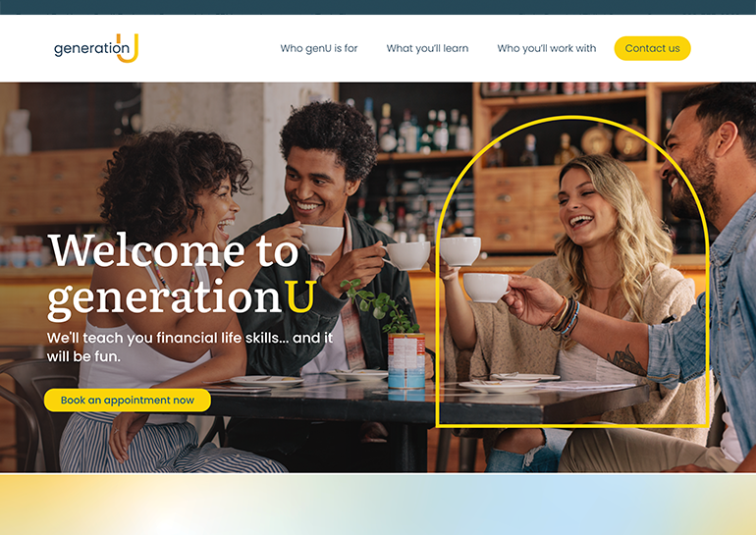
Task: Click the dark navy top bar
Action: [x=378, y=7]
